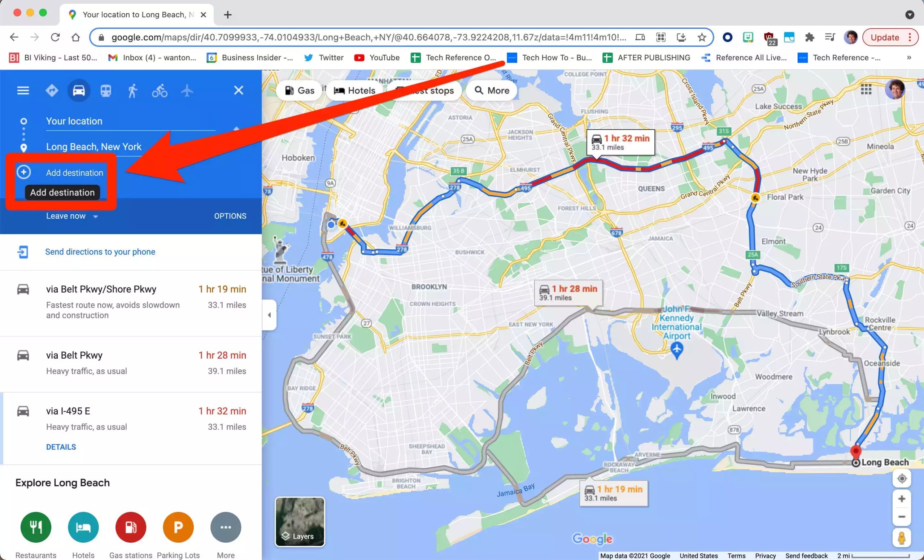Enable the close directions panel button

point(239,90)
